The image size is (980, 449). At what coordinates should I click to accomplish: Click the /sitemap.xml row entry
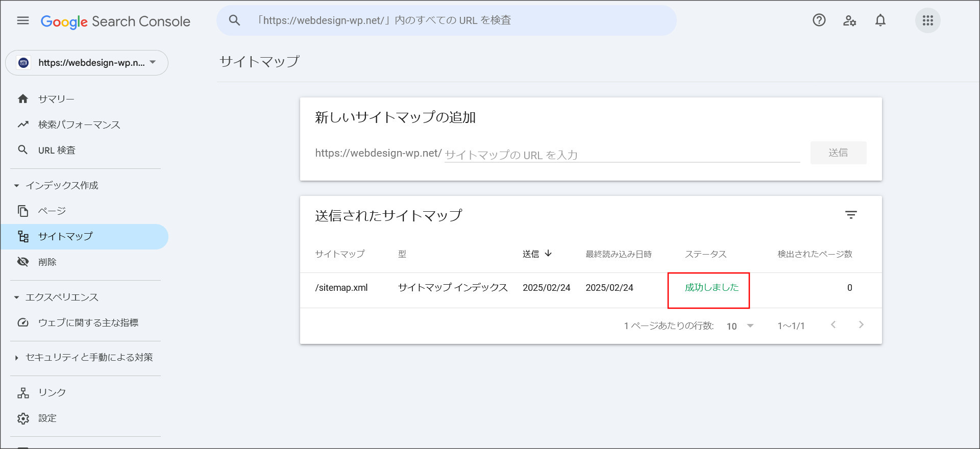tap(341, 288)
